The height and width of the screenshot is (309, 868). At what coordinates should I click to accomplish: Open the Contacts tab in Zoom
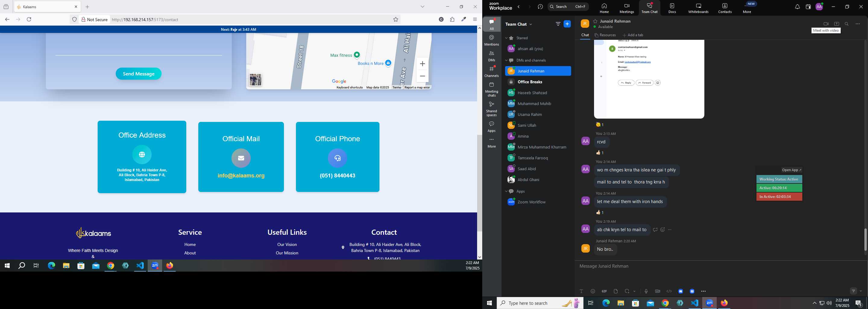point(725,8)
